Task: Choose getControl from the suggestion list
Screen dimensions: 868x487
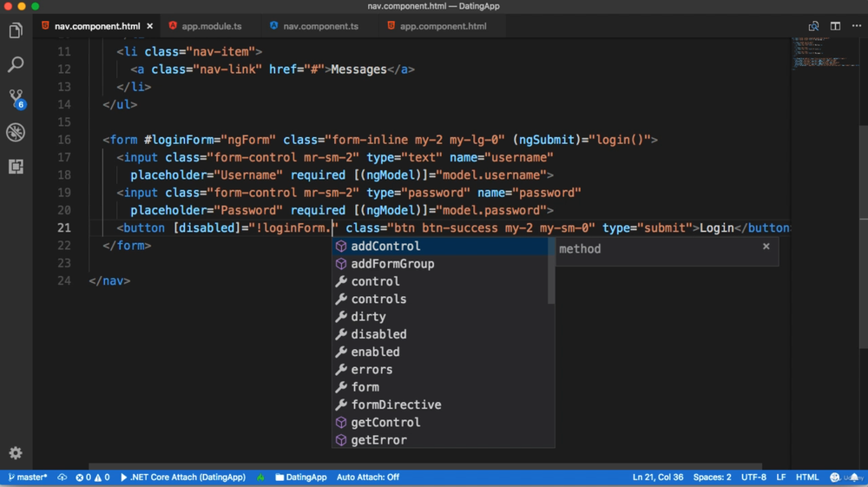Action: pos(440,423)
